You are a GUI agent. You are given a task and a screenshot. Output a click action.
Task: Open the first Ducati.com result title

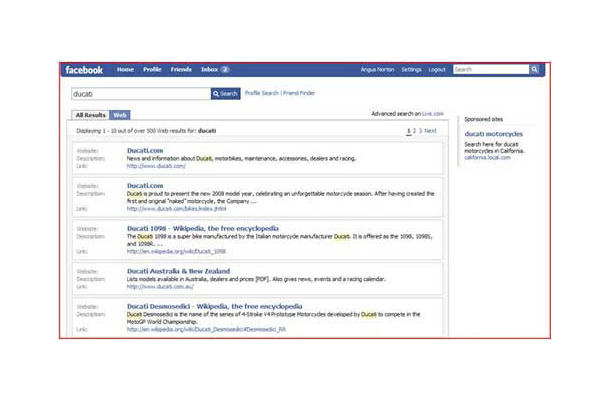145,151
